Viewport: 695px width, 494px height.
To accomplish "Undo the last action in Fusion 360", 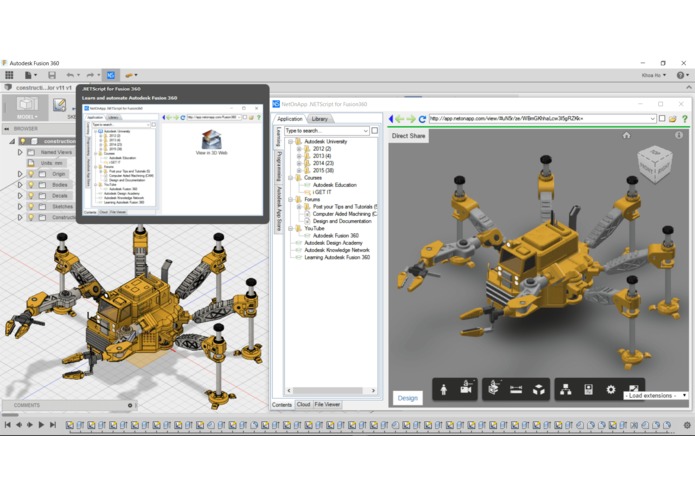I will point(70,75).
